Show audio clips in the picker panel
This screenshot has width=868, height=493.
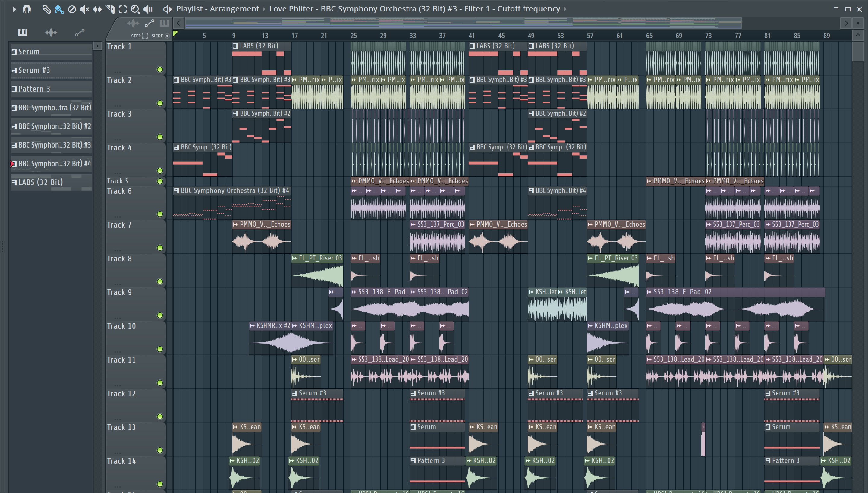pos(51,33)
